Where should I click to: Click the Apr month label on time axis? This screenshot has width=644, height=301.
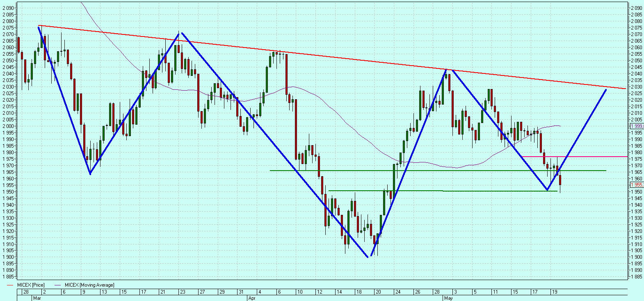[x=252, y=298]
